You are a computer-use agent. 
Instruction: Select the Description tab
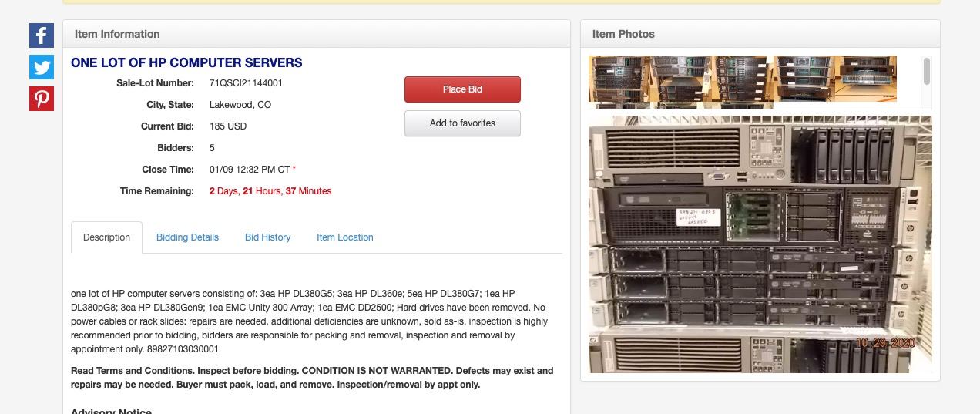(106, 237)
